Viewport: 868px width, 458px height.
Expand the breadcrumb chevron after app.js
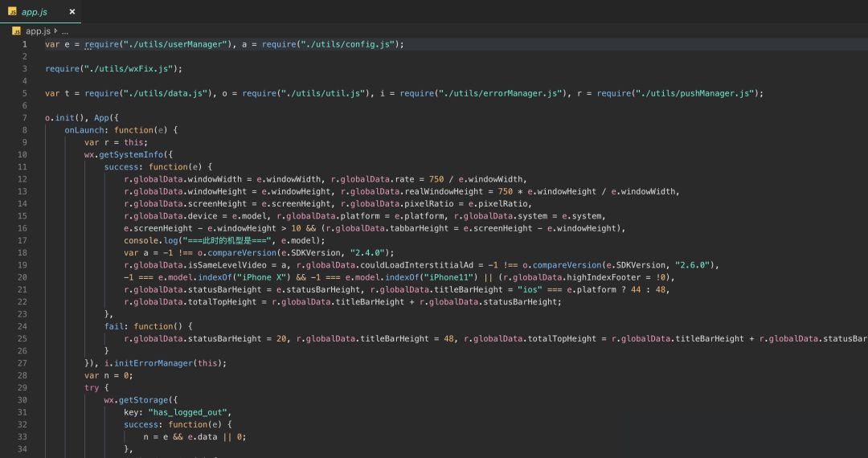56,31
